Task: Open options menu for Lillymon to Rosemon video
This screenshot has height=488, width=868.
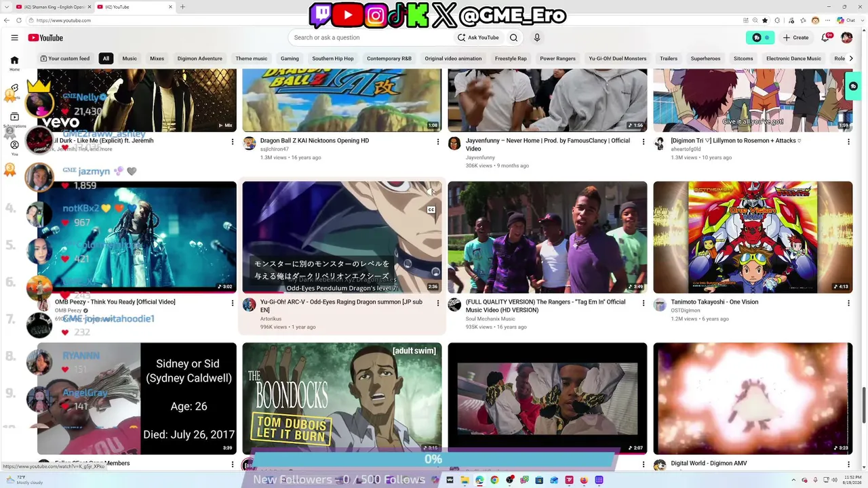Action: [x=848, y=142]
